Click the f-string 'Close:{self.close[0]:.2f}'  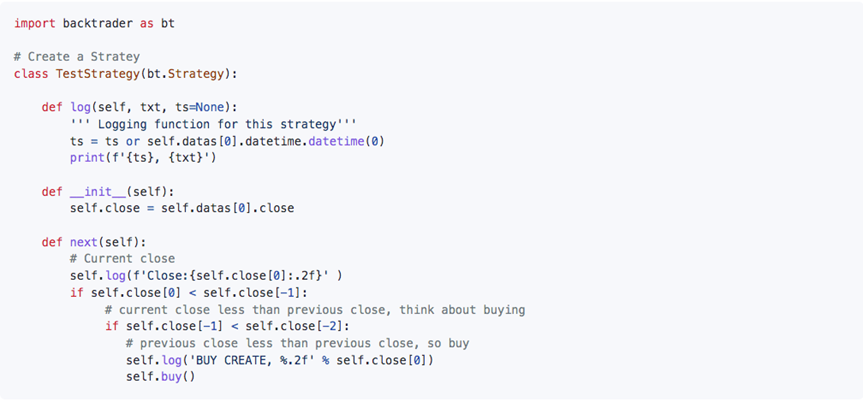tap(225, 275)
